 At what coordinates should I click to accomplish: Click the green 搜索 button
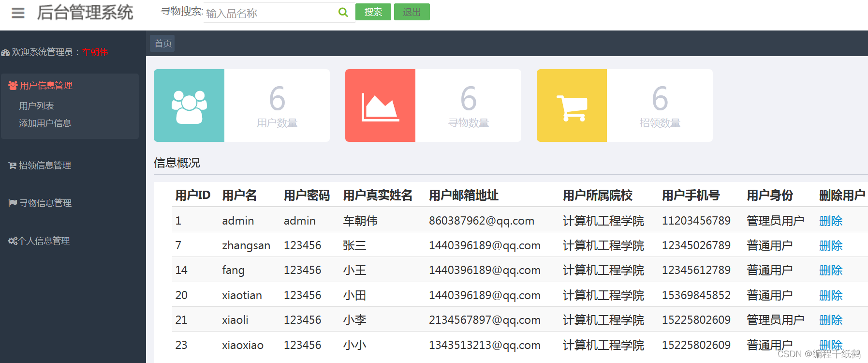(373, 12)
